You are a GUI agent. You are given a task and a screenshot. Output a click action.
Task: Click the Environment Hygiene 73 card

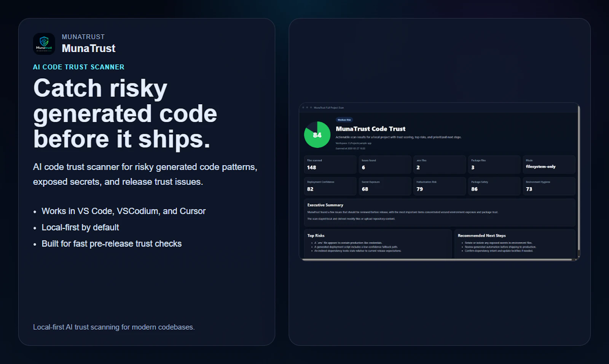[549, 186]
